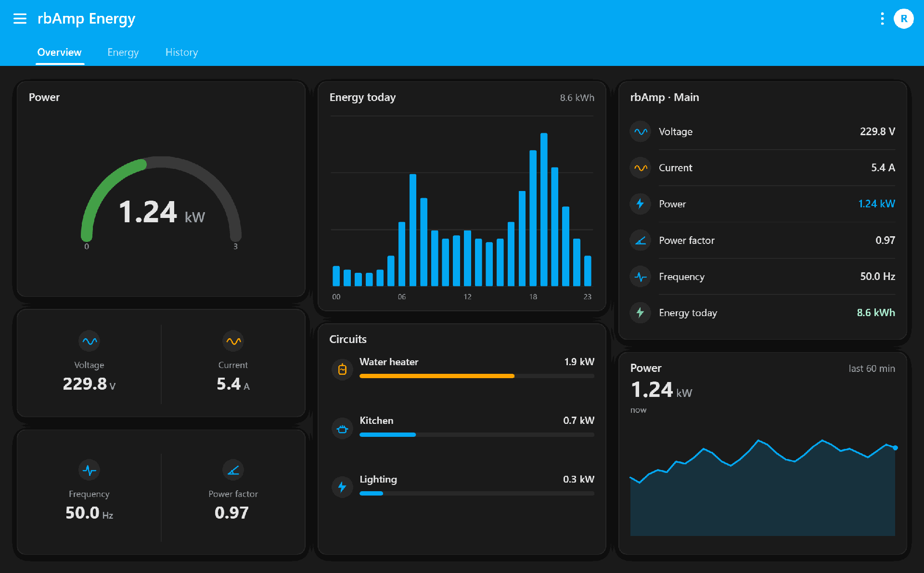Click the rbAmp · Main card title
Image resolution: width=924 pixels, height=573 pixels.
click(665, 97)
